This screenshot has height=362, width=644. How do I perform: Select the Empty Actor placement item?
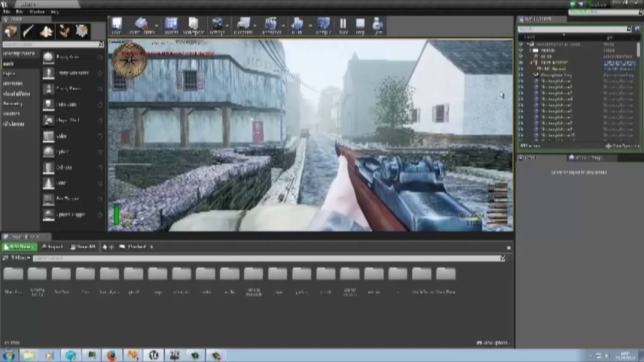[73, 57]
